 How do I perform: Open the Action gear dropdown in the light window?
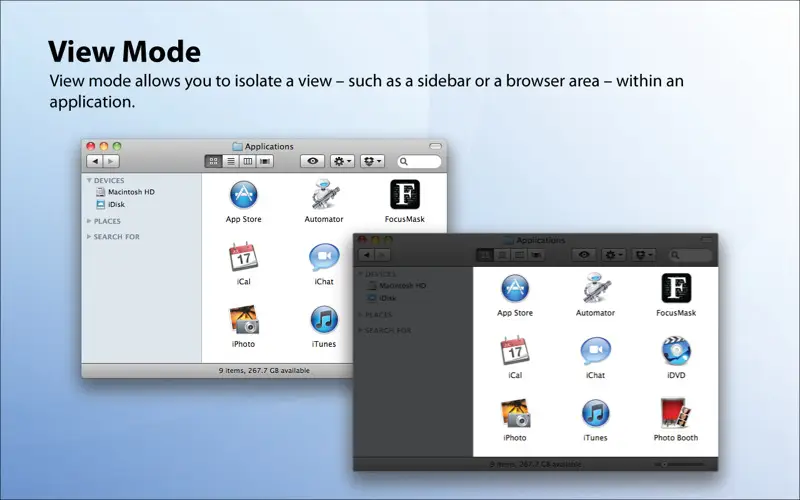tap(342, 161)
